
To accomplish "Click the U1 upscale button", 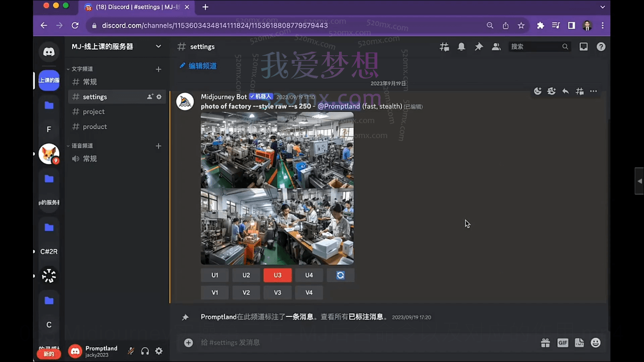I will click(214, 275).
